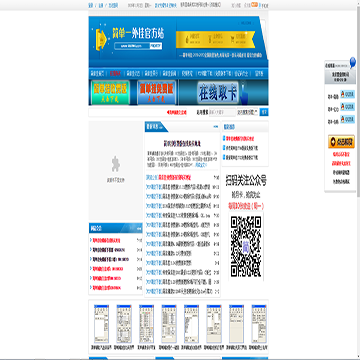Open the last item in blue navigation bar
The height and width of the screenshot is (360, 360).
click(x=259, y=73)
